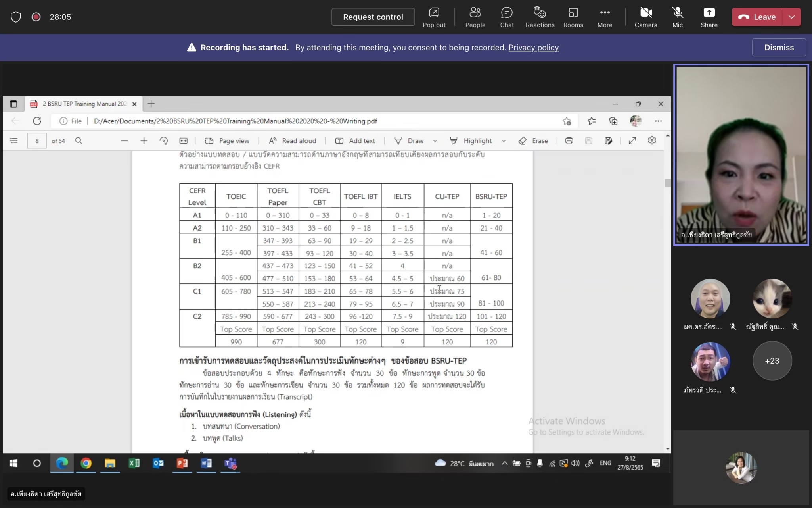
Task: Expand the Leave options arrow
Action: 792,17
